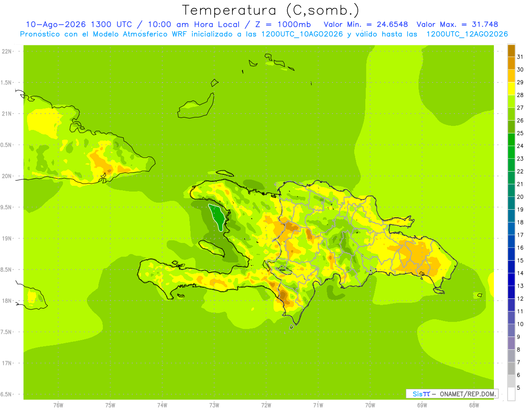Image resolution: width=532 pixels, height=411 pixels.
Task: Click the 'Valor Min. = 24.6548' value
Action: click(x=366, y=24)
